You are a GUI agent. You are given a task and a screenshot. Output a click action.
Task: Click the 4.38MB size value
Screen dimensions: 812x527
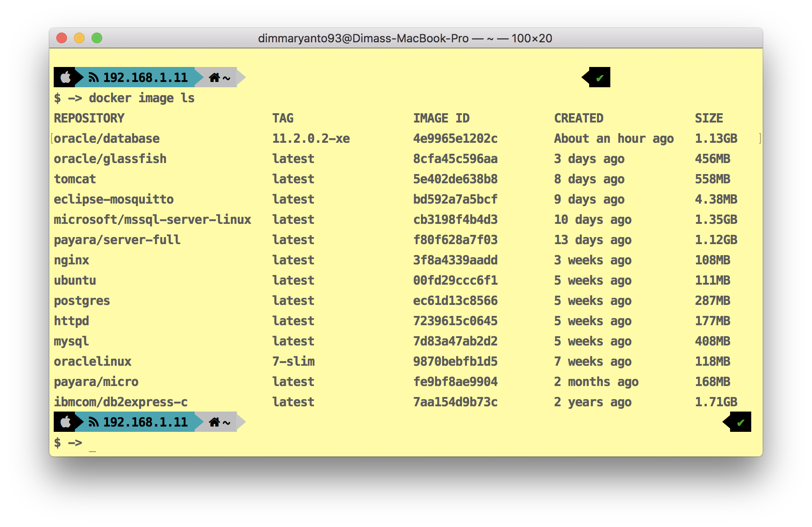[716, 199]
